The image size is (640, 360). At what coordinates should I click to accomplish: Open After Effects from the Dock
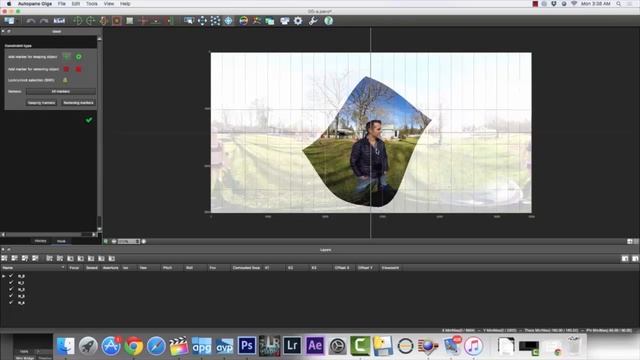coord(314,346)
